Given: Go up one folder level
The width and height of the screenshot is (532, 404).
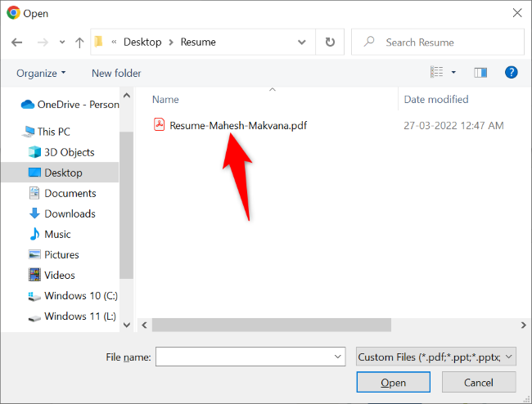Looking at the screenshot, I should (x=79, y=43).
